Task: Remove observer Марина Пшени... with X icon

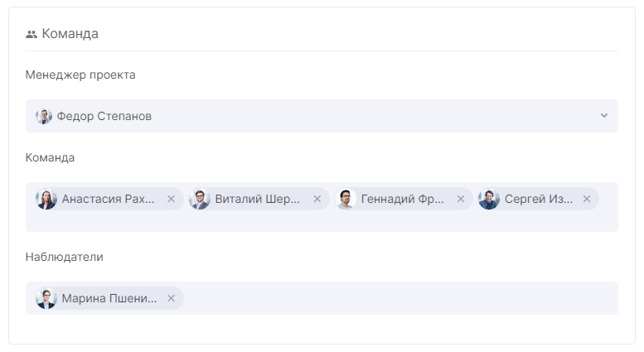Action: coord(172,298)
